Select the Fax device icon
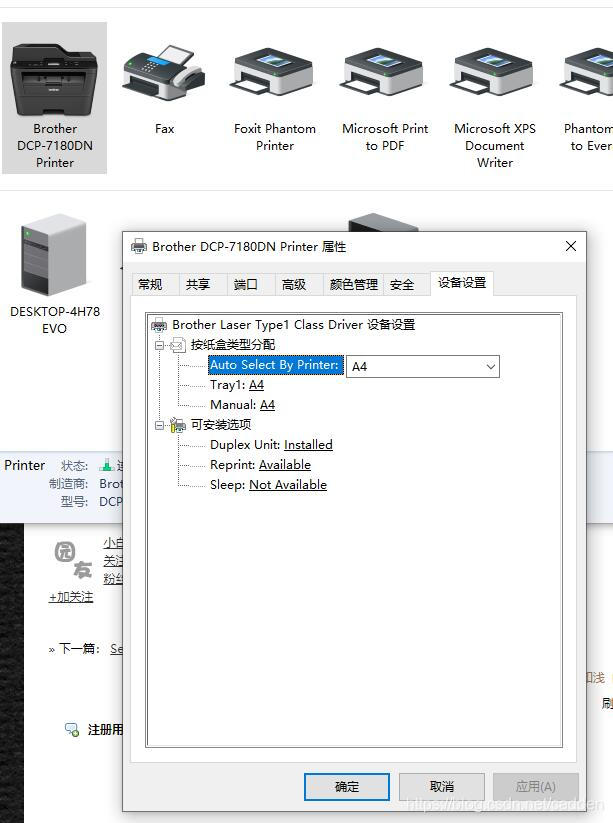613x823 pixels. 164,72
